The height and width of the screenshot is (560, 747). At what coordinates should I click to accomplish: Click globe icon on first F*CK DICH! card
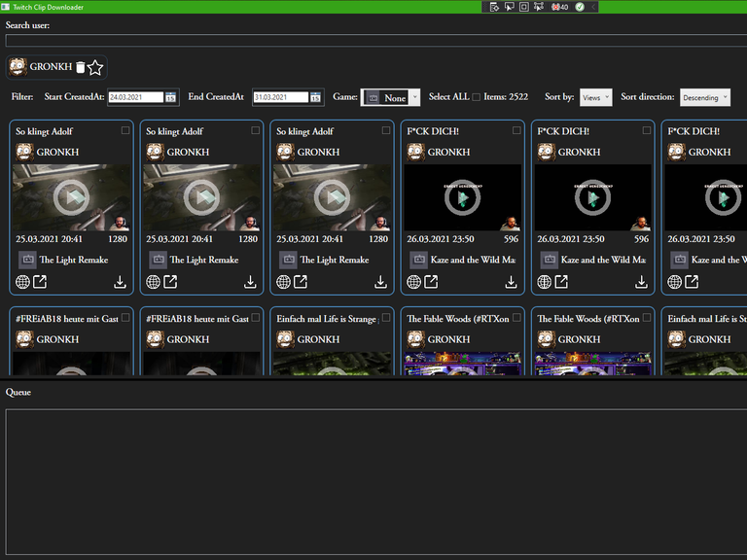tap(414, 282)
